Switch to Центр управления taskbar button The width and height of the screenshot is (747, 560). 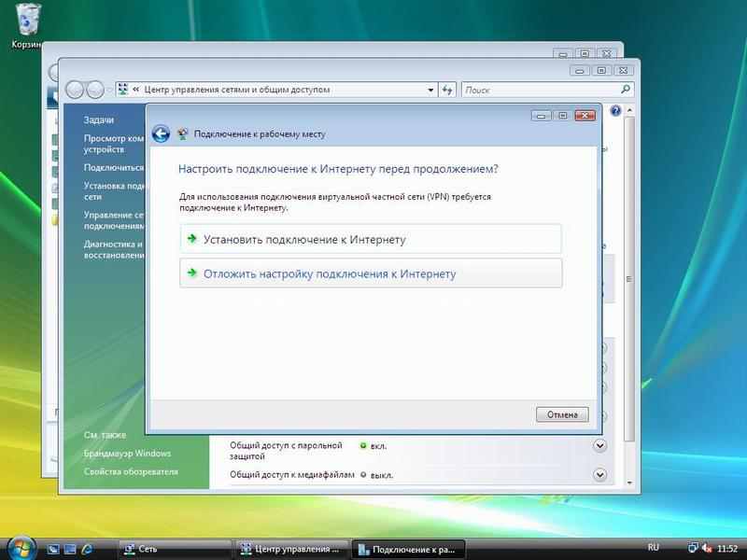292,549
